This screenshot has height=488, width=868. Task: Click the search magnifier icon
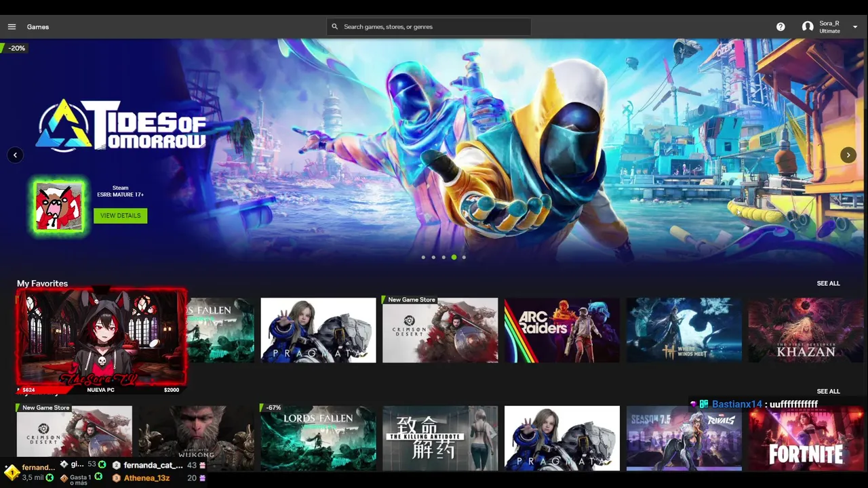(335, 26)
